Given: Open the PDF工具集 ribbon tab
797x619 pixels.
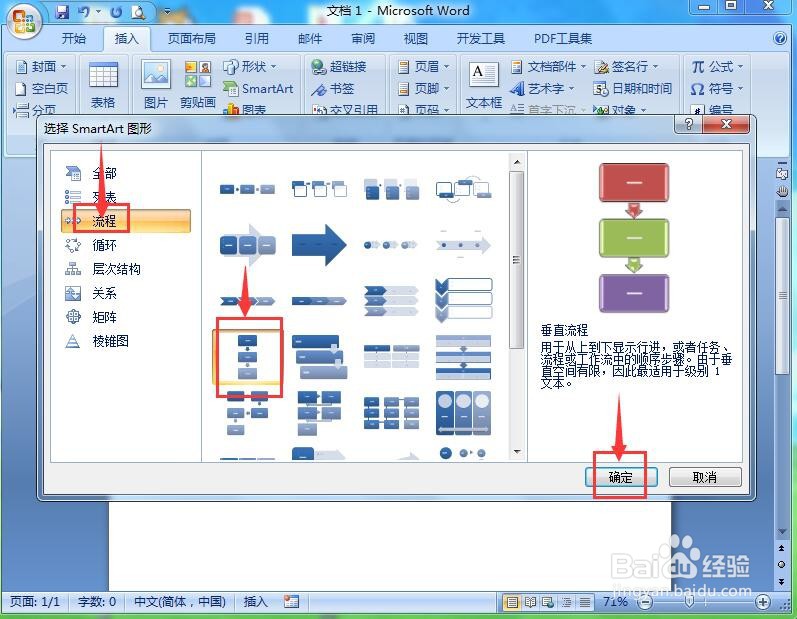Looking at the screenshot, I should click(563, 39).
